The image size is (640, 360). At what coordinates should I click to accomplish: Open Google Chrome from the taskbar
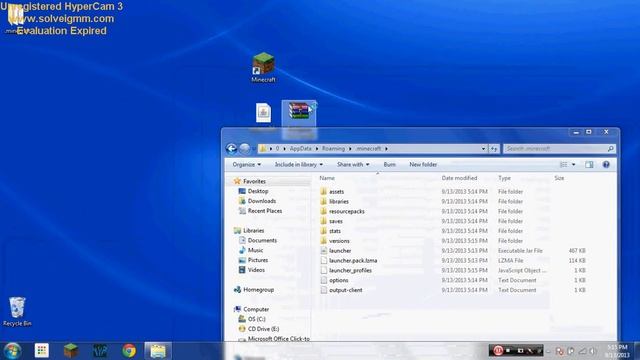coord(129,351)
